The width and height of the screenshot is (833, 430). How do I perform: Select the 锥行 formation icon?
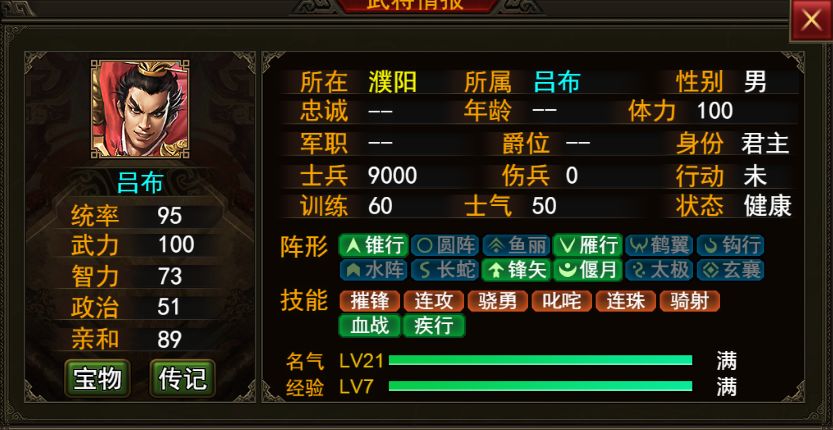374,246
